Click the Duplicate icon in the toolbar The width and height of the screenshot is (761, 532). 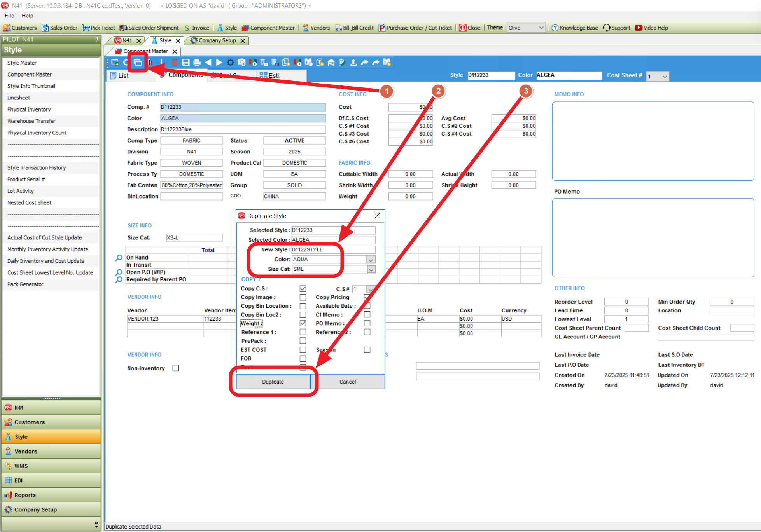(x=138, y=62)
